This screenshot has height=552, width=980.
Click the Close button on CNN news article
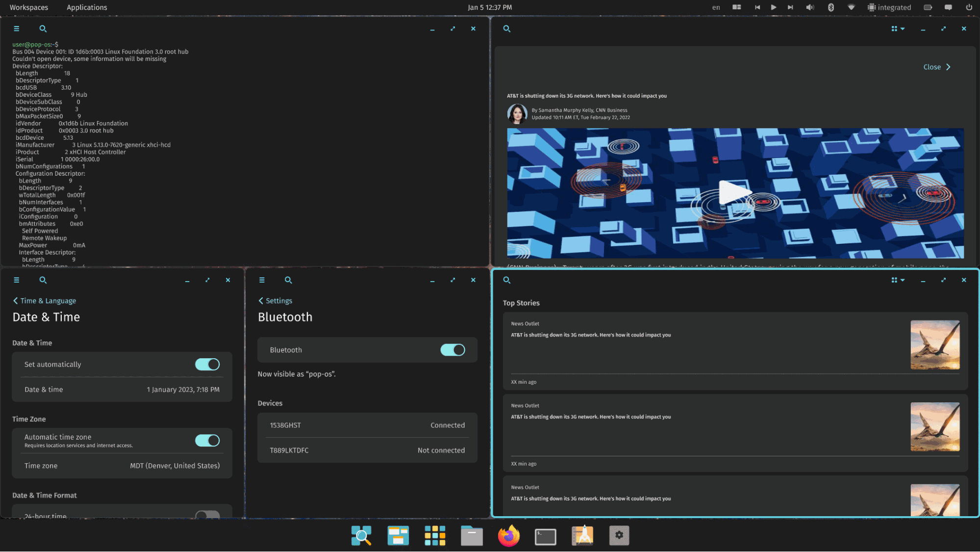(x=936, y=67)
